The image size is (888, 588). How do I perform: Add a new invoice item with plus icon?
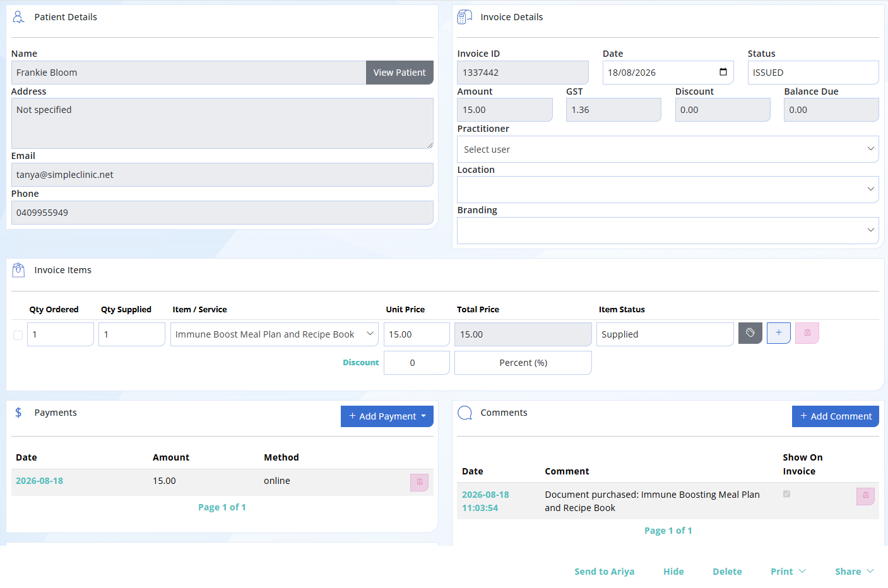[778, 333]
